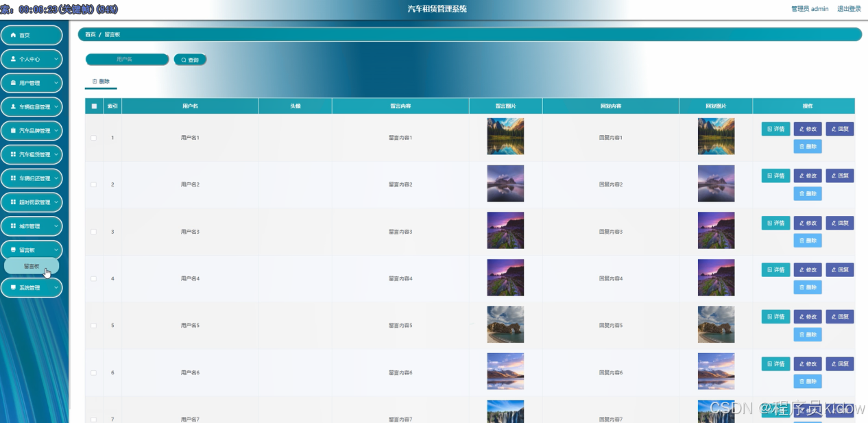Expand the 系统管理 chevron

56,287
